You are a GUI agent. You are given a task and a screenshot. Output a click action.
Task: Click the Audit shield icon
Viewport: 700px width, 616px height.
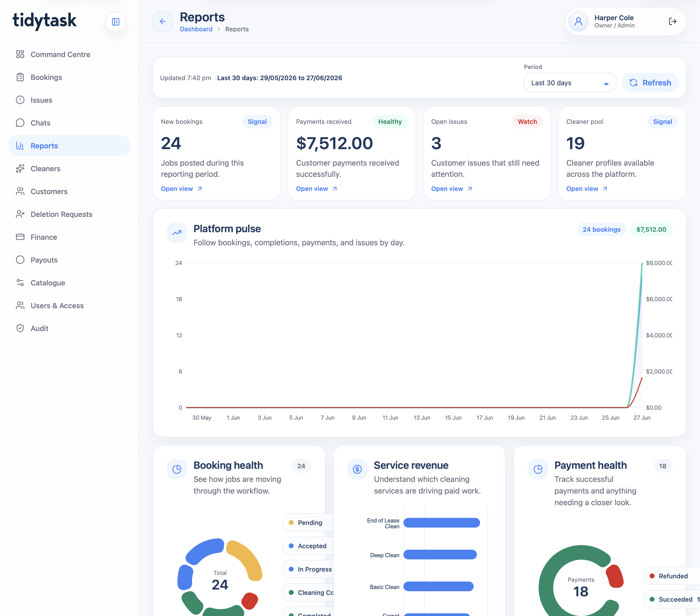coord(20,328)
